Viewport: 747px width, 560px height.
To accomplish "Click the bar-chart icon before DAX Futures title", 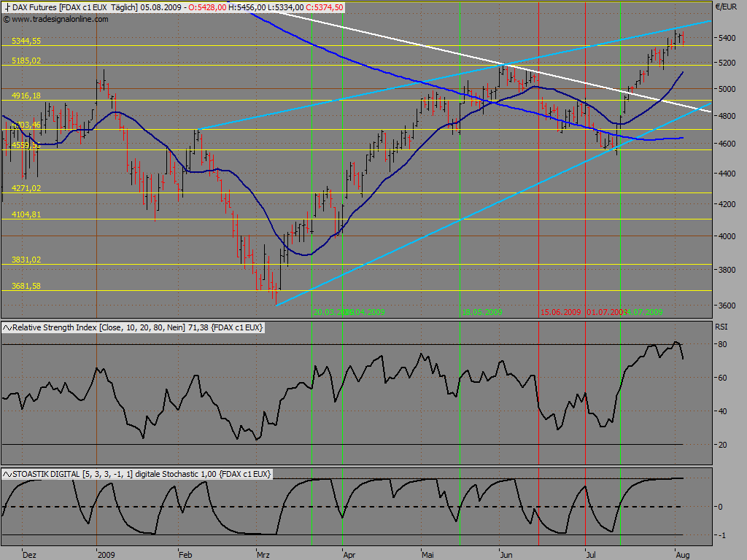I will point(7,7).
